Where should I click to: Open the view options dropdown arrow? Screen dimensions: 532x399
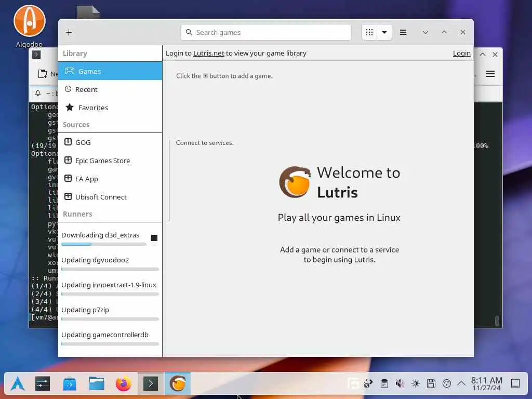pyautogui.click(x=384, y=32)
